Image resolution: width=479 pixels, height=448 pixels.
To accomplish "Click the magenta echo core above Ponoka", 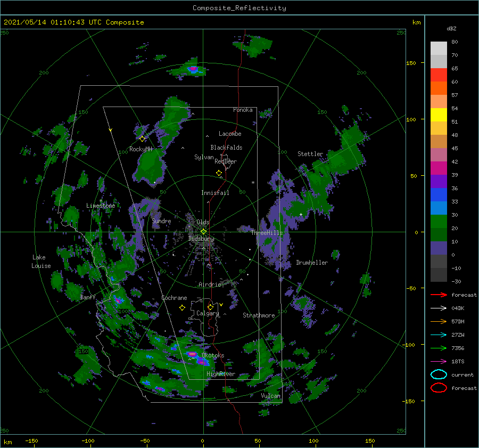I will tap(193, 69).
